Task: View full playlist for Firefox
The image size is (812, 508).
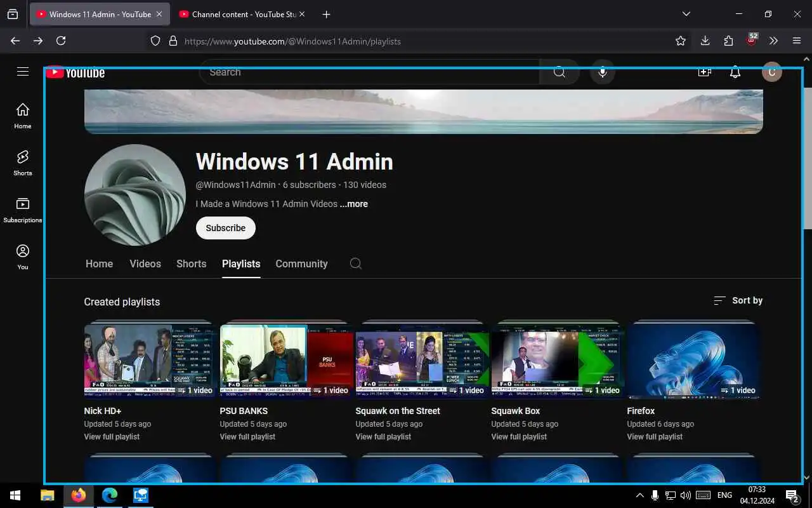Action: [x=655, y=436]
